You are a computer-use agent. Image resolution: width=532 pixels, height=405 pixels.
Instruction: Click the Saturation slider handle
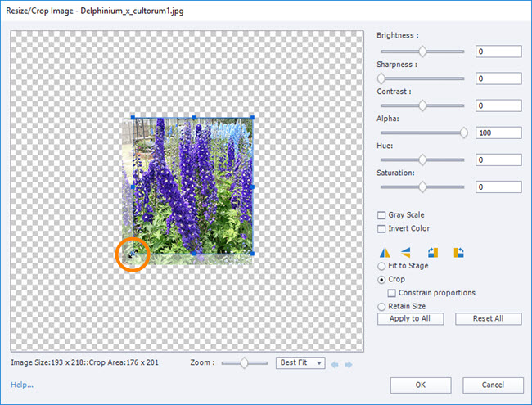coord(422,187)
